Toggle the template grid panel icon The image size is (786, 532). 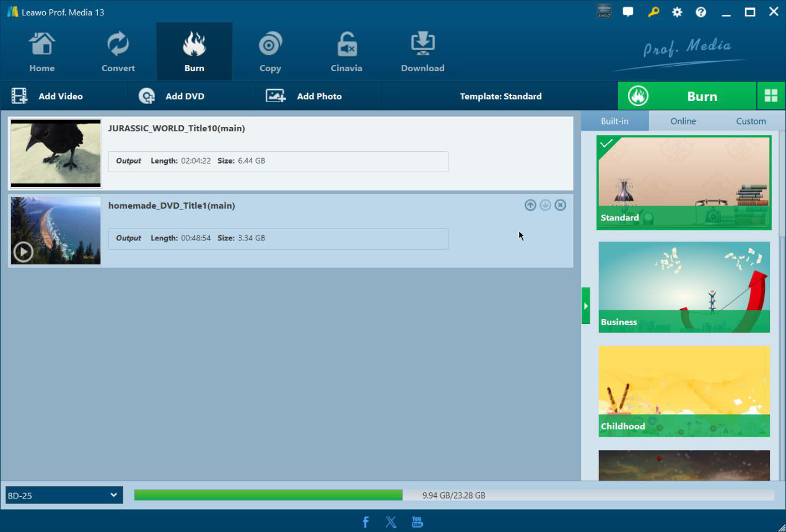point(771,96)
